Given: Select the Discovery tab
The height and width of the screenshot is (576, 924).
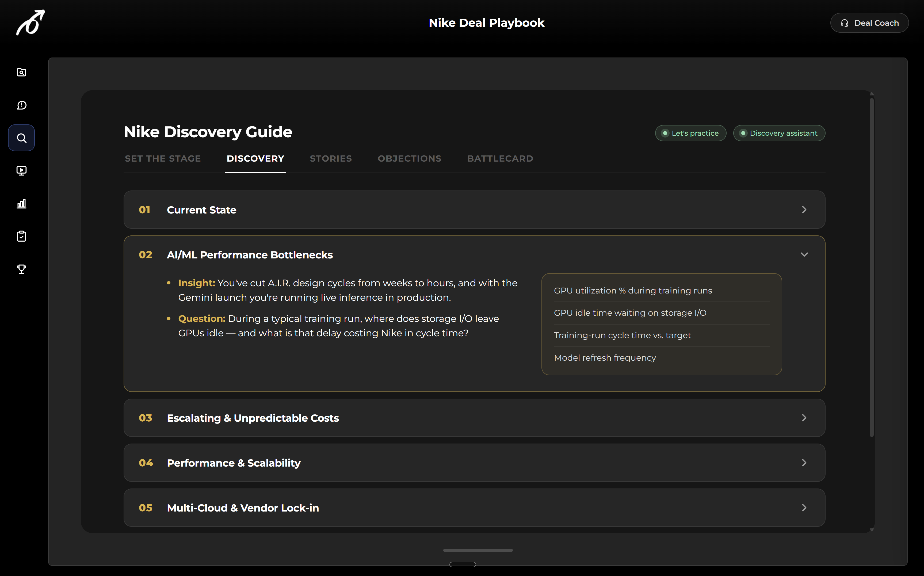Looking at the screenshot, I should click(255, 158).
